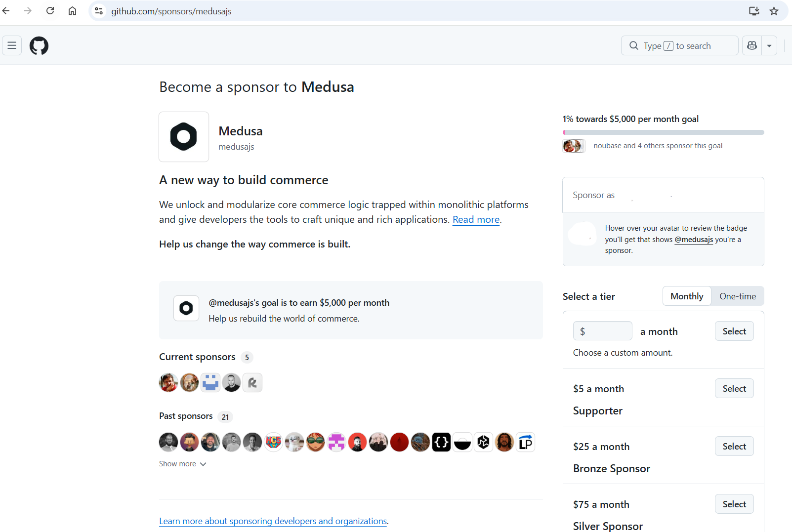
Task: Open the Read more link
Action: coord(476,220)
